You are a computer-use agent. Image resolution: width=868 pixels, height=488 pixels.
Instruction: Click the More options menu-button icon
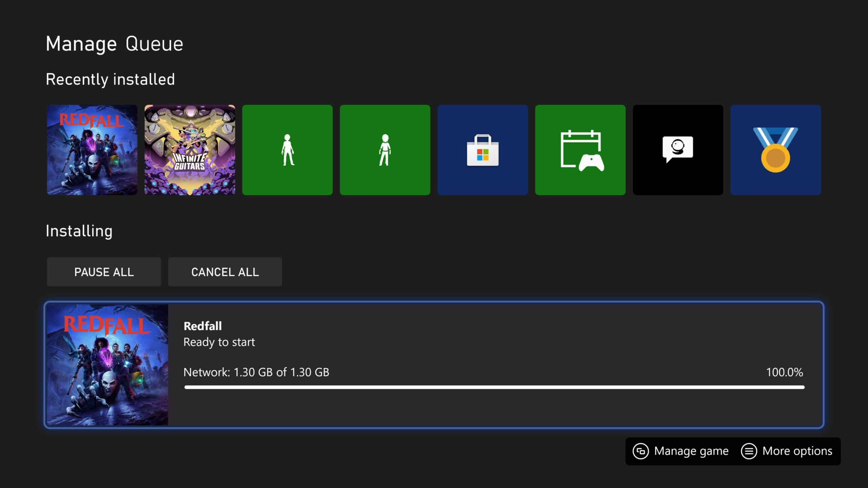(x=749, y=451)
